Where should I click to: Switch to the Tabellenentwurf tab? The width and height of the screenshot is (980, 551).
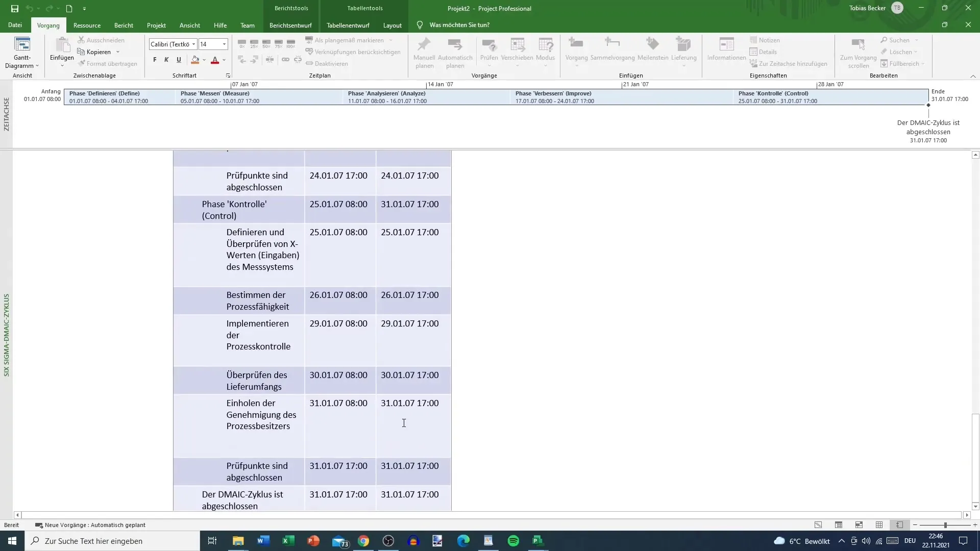pyautogui.click(x=348, y=25)
